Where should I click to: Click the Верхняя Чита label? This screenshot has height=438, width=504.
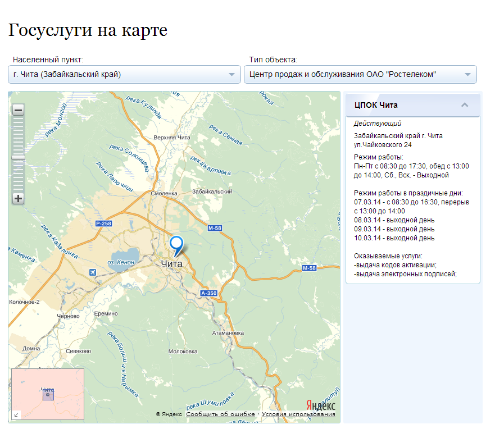[x=172, y=138]
